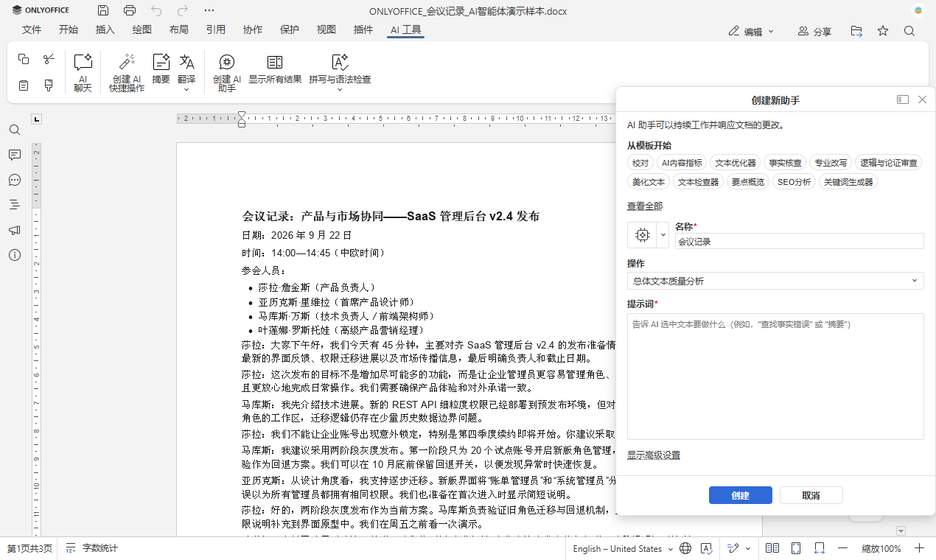Open the About info sidebar icon
This screenshot has width=936, height=560.
click(x=15, y=255)
